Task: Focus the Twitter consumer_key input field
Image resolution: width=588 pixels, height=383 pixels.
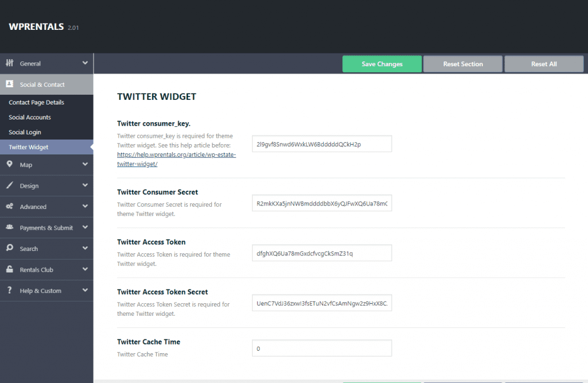Action: coord(322,144)
